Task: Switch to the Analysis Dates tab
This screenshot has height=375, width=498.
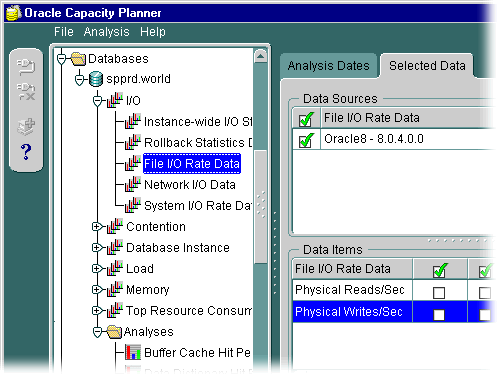Action: [329, 66]
